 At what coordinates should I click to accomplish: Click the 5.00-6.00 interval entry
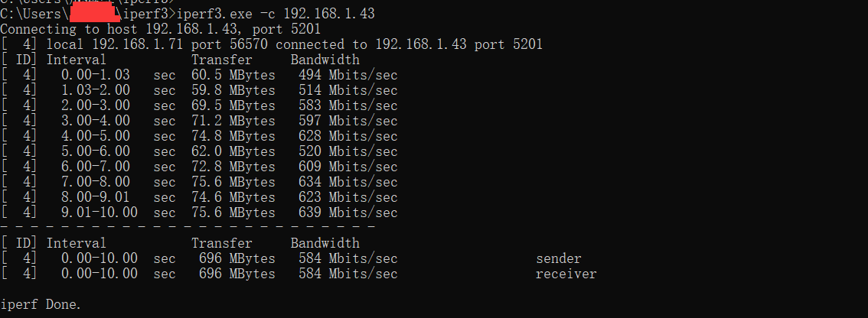[x=96, y=151]
